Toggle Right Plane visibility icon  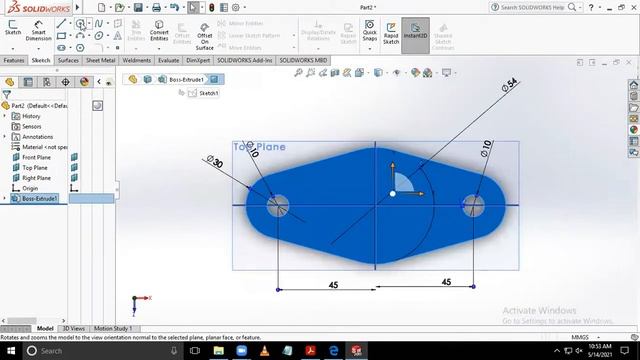pos(74,178)
